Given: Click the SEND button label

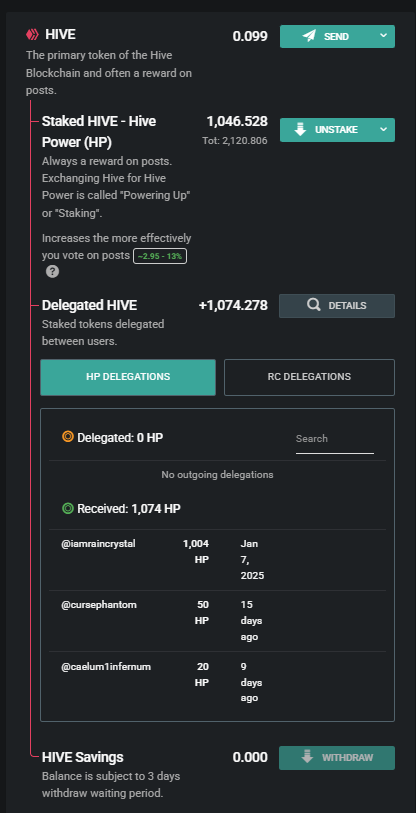Looking at the screenshot, I should click(x=336, y=37).
